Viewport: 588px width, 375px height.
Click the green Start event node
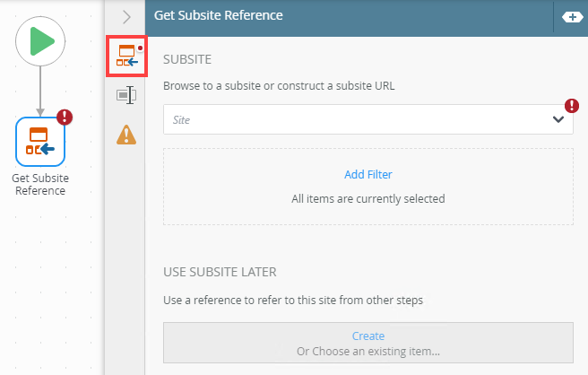coord(40,41)
